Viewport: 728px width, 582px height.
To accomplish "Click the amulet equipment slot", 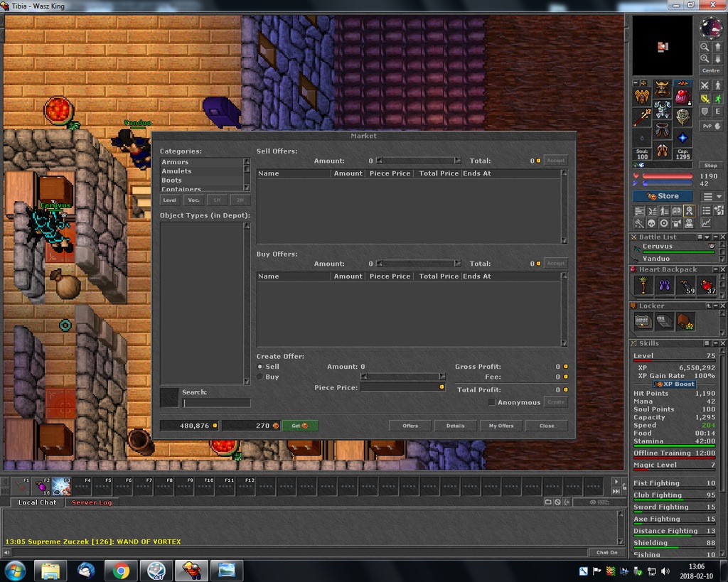I will click(x=642, y=96).
